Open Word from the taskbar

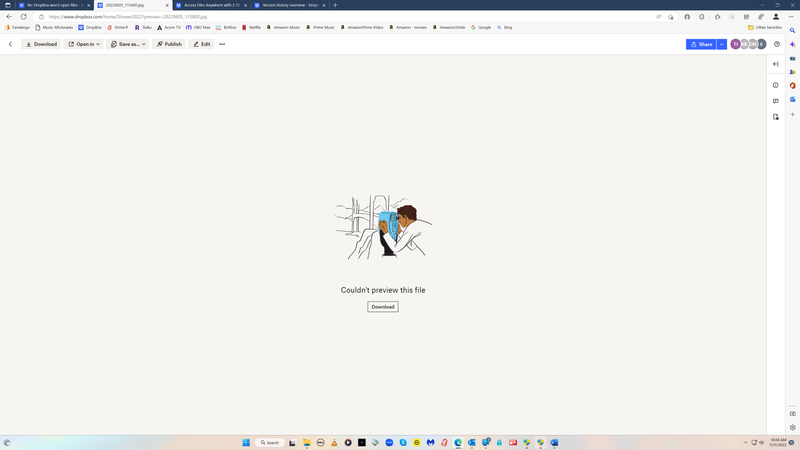[x=554, y=442]
